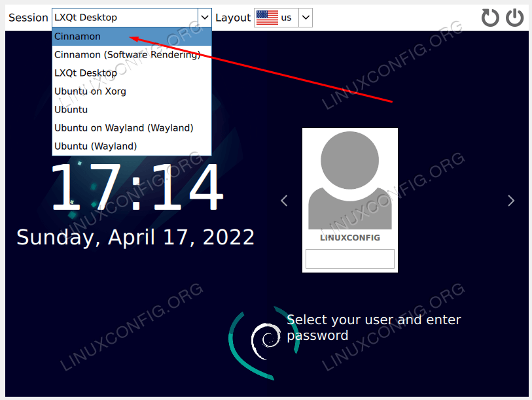Image resolution: width=532 pixels, height=400 pixels.
Task: Click the 'us' layout text
Action: tap(287, 18)
